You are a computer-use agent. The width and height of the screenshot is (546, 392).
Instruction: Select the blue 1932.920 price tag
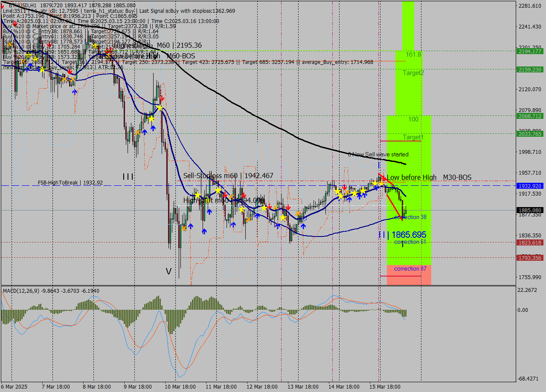[x=529, y=186]
